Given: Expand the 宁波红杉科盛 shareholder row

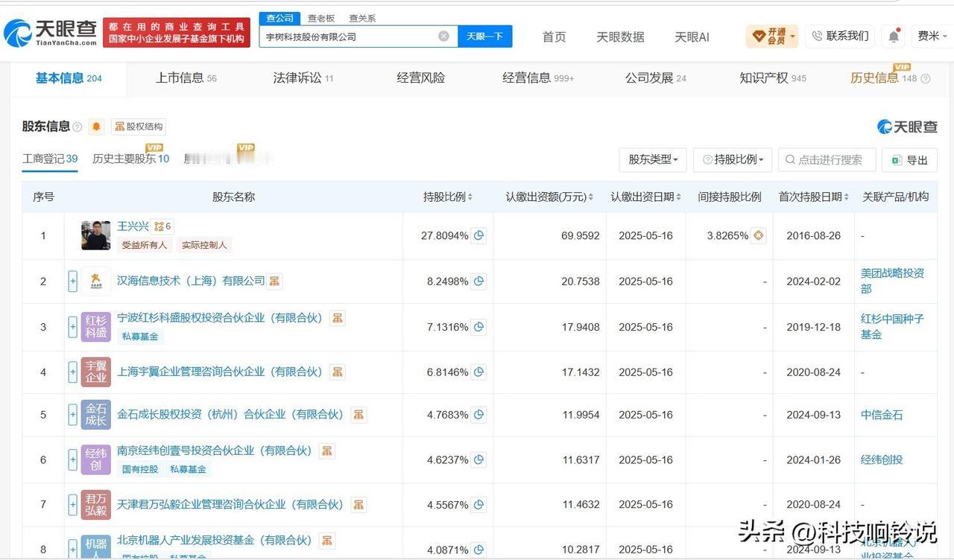Looking at the screenshot, I should 73,327.
